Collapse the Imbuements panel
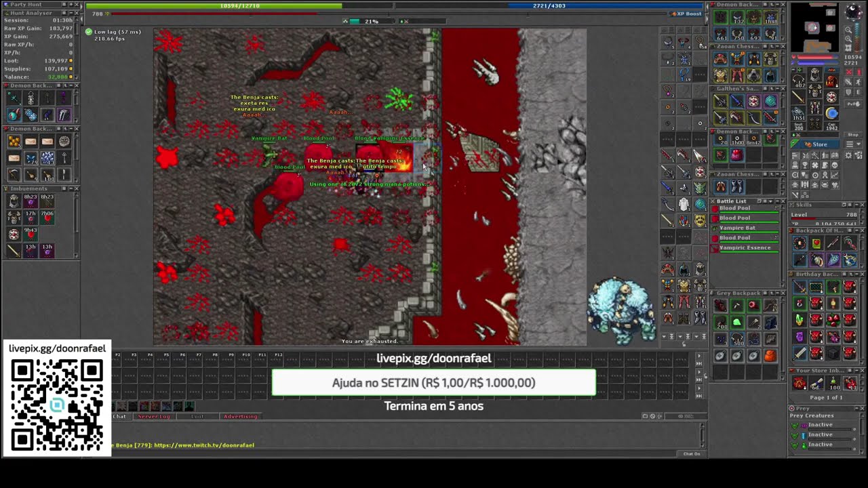This screenshot has width=868, height=488. (71, 188)
